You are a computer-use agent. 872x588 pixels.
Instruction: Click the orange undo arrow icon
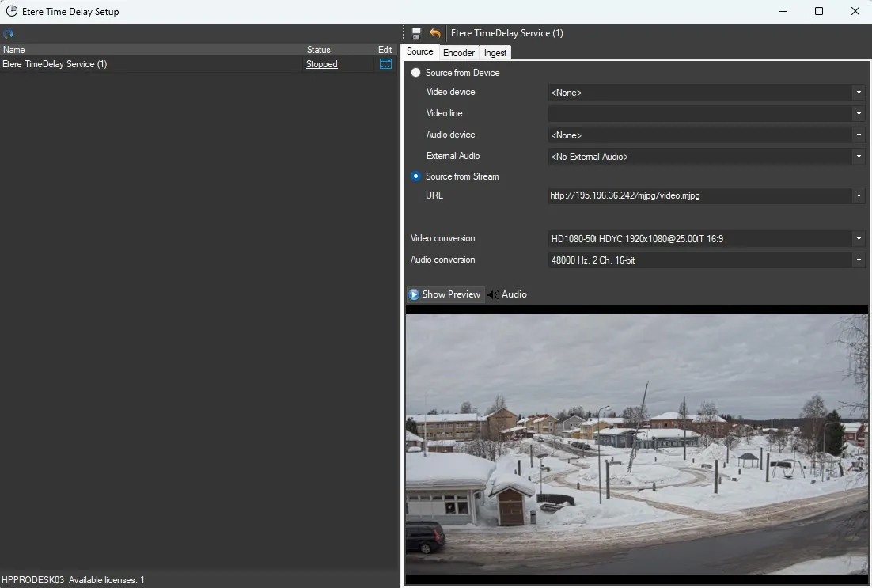tap(434, 33)
